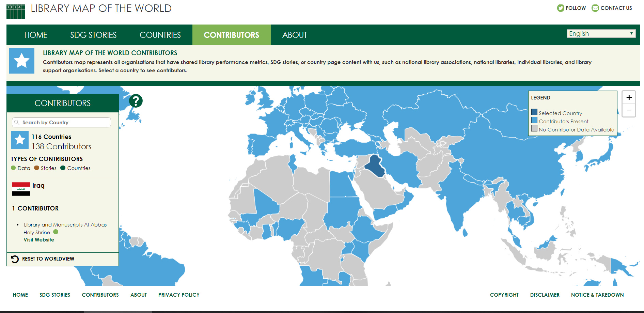Focus the Search by Country field
This screenshot has height=313, width=644.
click(x=61, y=122)
